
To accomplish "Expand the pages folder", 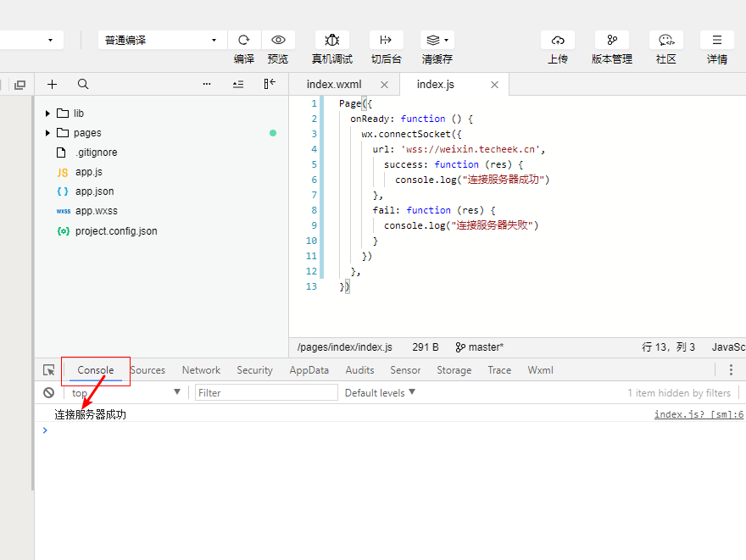I will tap(48, 133).
